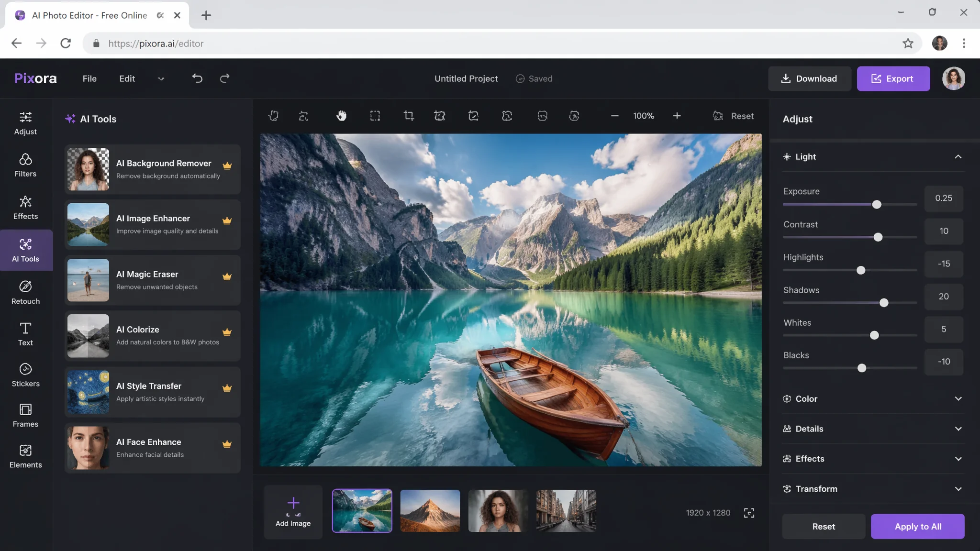The image size is (980, 551).
Task: Click the zoom in plus icon
Action: 677,116
